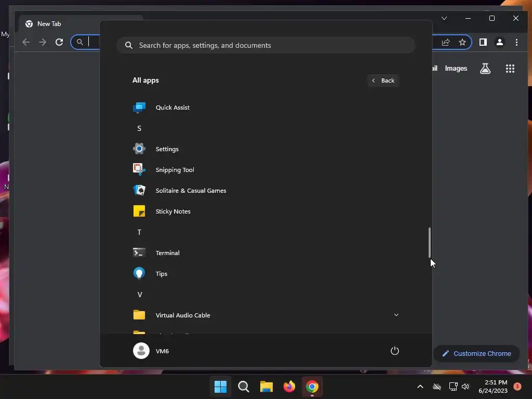Viewport: 532px width, 399px height.
Task: Open notifications badge in taskbar
Action: click(x=517, y=386)
